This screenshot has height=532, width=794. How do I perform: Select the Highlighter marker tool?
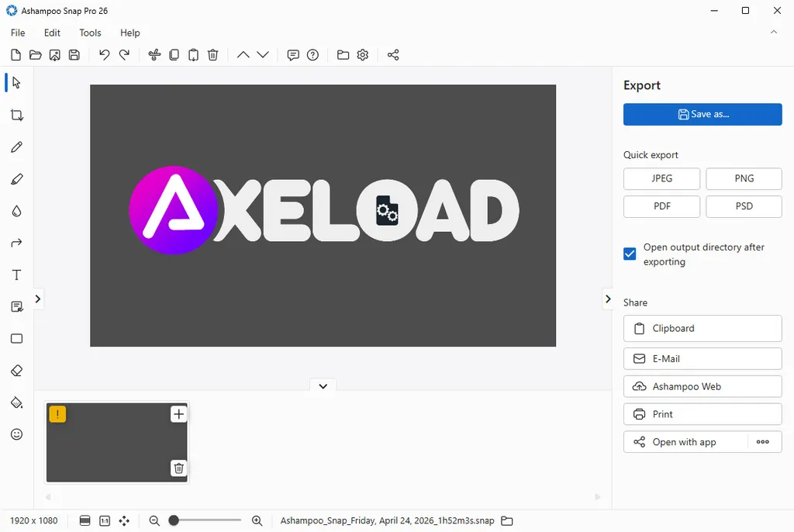pyautogui.click(x=17, y=179)
